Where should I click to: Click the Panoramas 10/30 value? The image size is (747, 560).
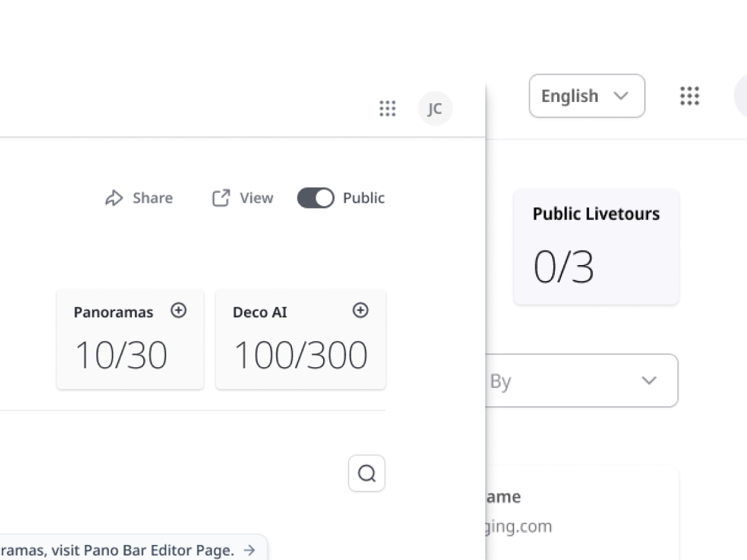click(121, 355)
